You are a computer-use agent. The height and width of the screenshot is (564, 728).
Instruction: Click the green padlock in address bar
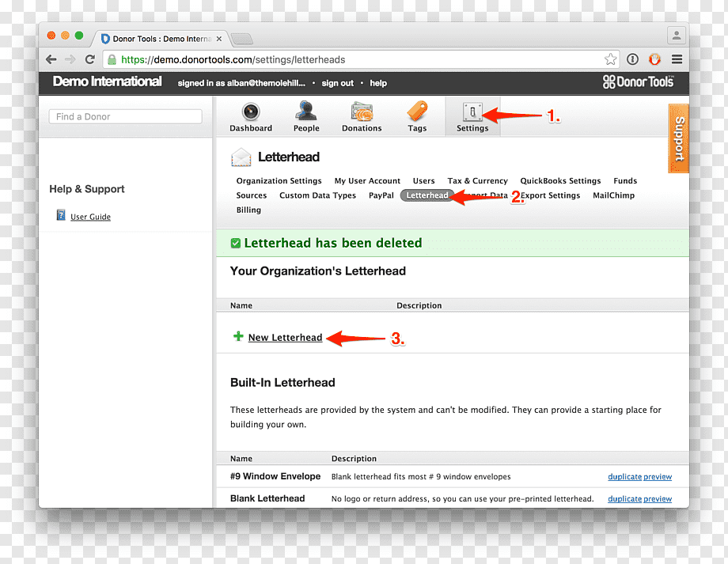[112, 59]
